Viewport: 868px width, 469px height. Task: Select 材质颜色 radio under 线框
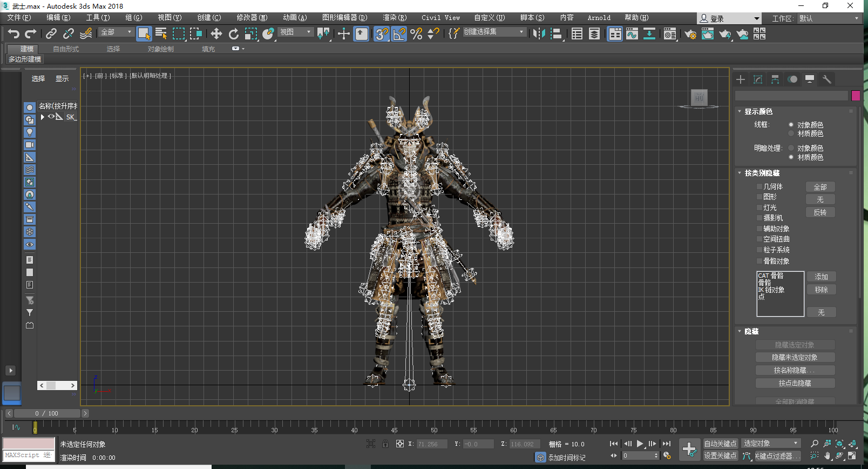(791, 133)
